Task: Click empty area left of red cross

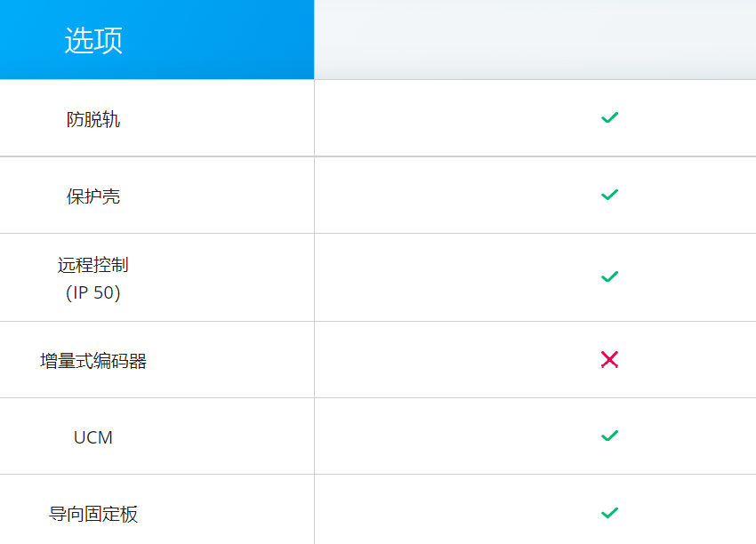Action: tap(457, 359)
